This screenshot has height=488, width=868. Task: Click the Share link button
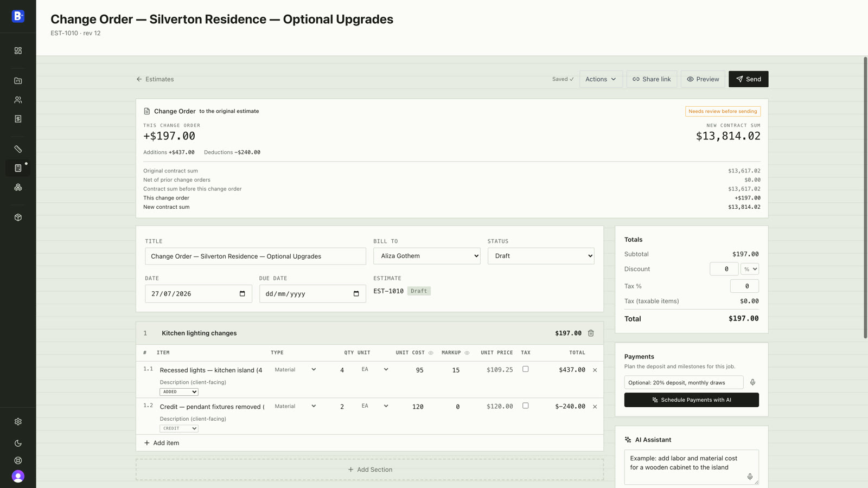point(652,79)
